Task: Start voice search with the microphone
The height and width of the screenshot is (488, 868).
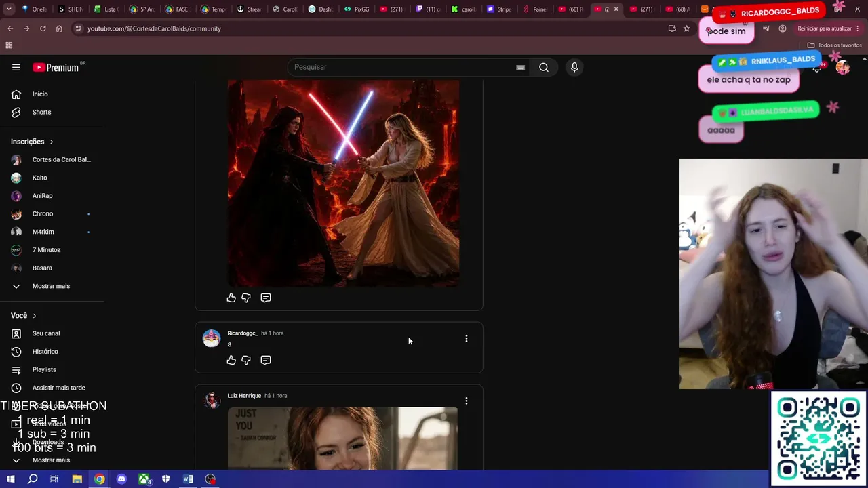Action: [x=574, y=67]
